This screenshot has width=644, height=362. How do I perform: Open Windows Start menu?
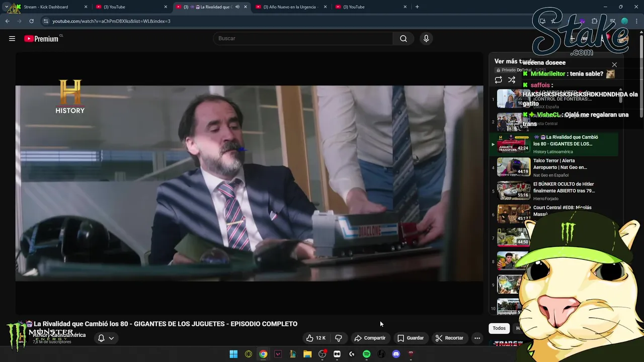point(233,354)
